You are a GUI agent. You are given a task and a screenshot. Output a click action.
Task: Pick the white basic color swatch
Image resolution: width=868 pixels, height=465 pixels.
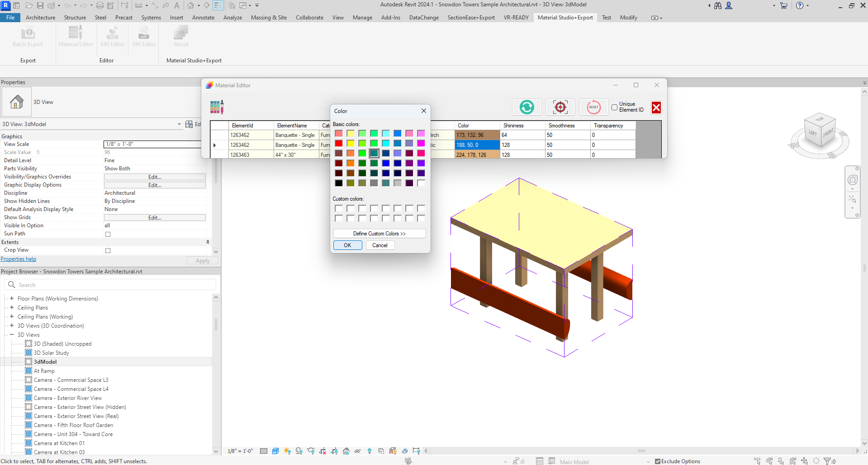421,183
